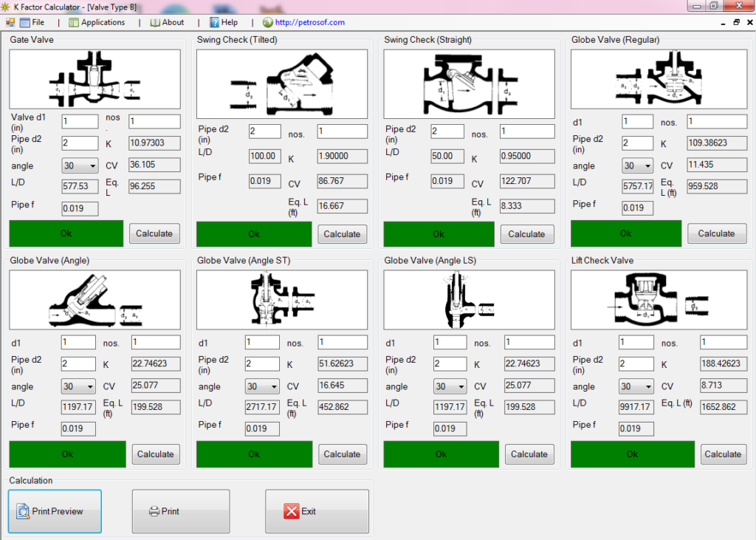Click the Help menu icon
This screenshot has width=756, height=540.
213,22
